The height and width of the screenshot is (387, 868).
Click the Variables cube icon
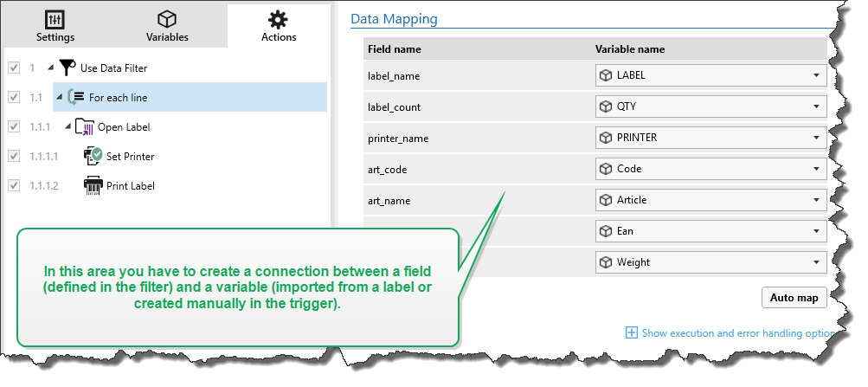point(167,20)
